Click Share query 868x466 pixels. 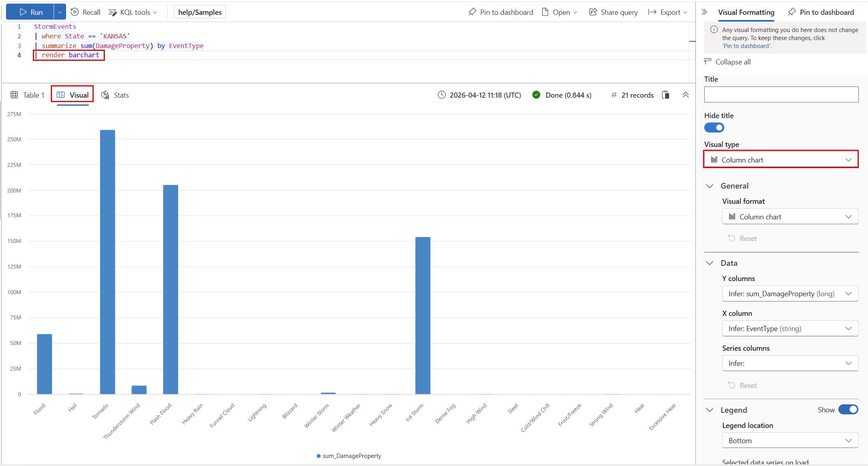(x=613, y=12)
